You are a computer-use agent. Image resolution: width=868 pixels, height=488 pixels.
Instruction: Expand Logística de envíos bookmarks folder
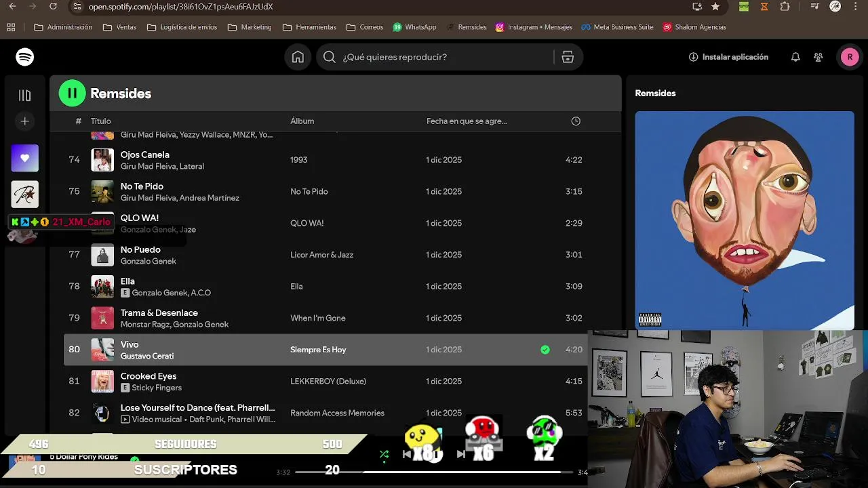coord(182,27)
